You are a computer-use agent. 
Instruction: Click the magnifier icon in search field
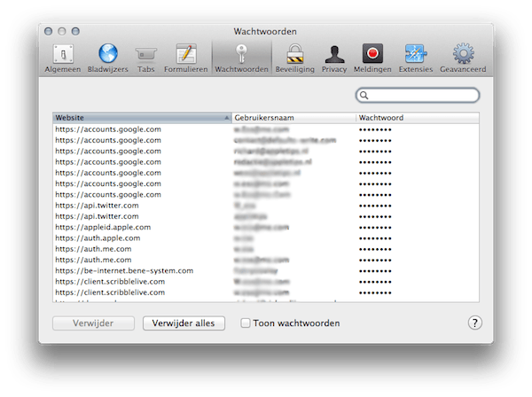click(x=364, y=96)
